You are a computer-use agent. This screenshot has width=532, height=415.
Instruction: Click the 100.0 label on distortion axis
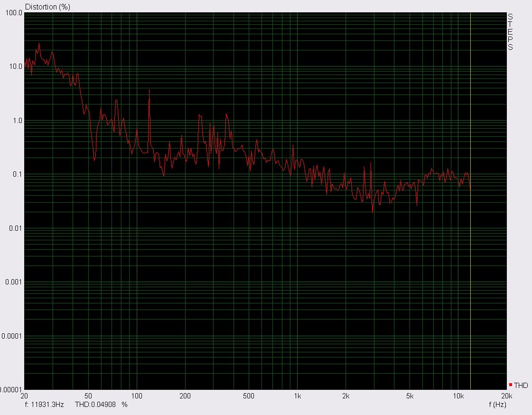(14, 13)
